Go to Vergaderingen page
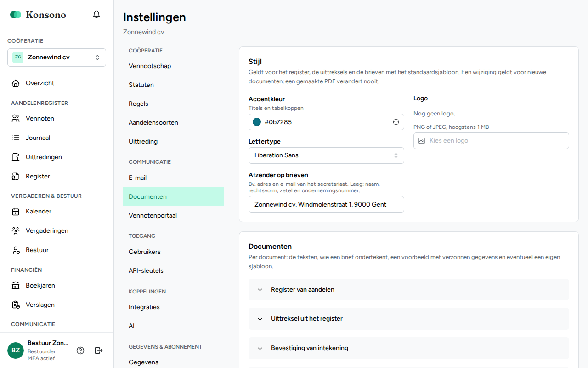The height and width of the screenshot is (368, 588). (57, 231)
